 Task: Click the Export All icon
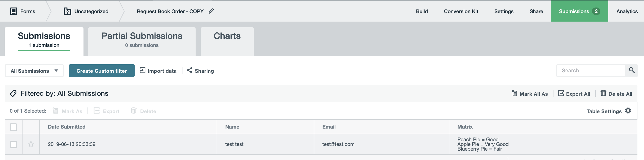(x=561, y=94)
